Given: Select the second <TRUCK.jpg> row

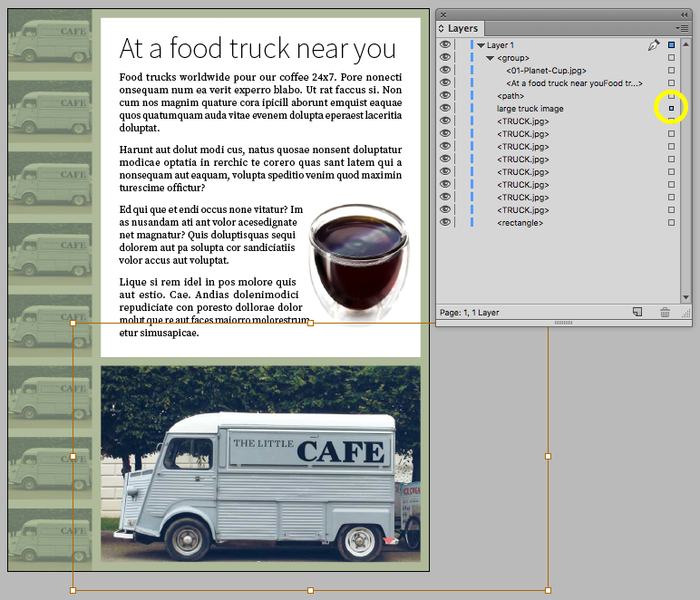Looking at the screenshot, I should click(x=558, y=134).
